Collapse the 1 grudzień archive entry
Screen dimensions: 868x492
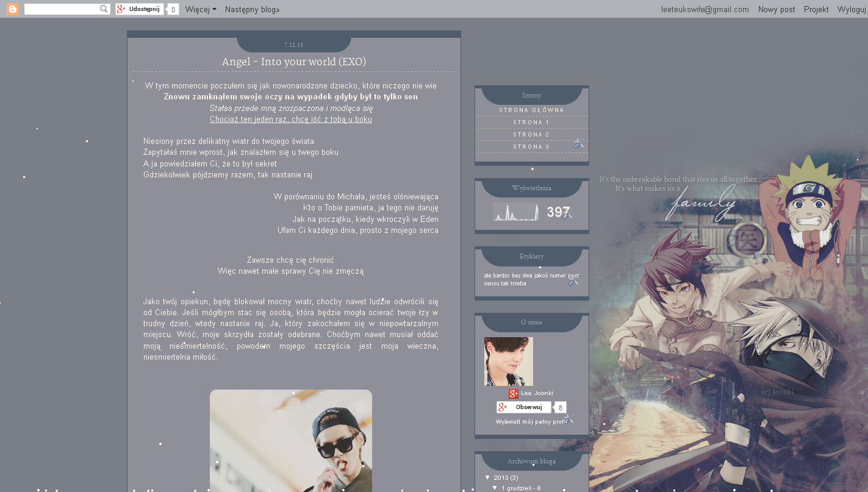coord(495,488)
